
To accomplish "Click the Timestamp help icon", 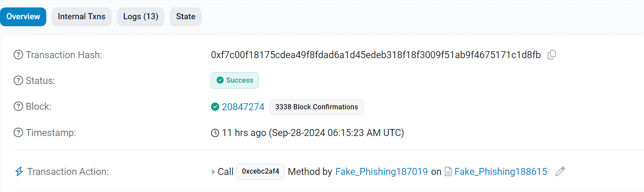I will [x=18, y=133].
